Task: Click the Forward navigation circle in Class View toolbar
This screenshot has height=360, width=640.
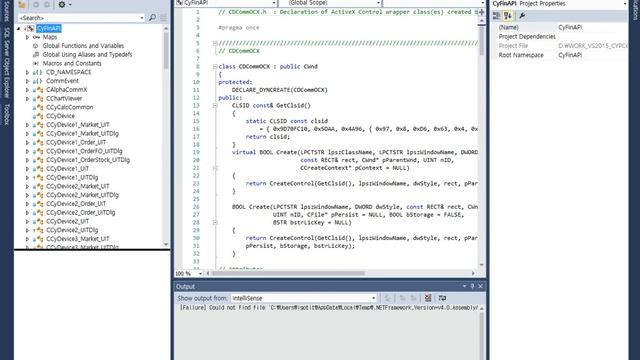Action: (x=47, y=4)
